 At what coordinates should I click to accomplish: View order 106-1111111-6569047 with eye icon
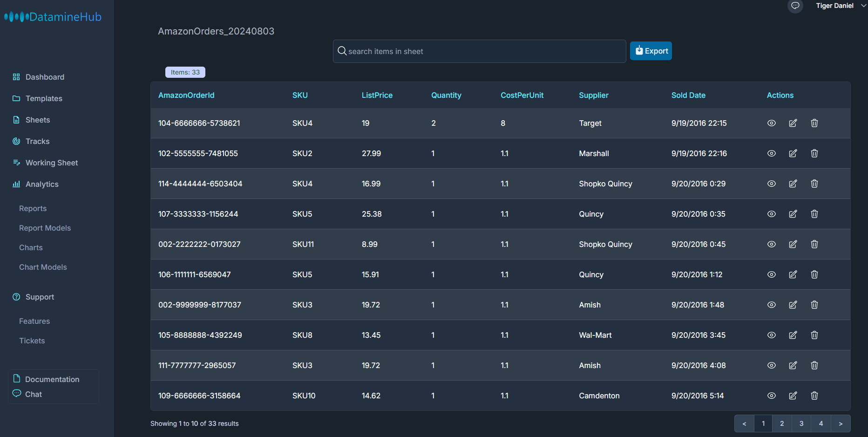772,274
